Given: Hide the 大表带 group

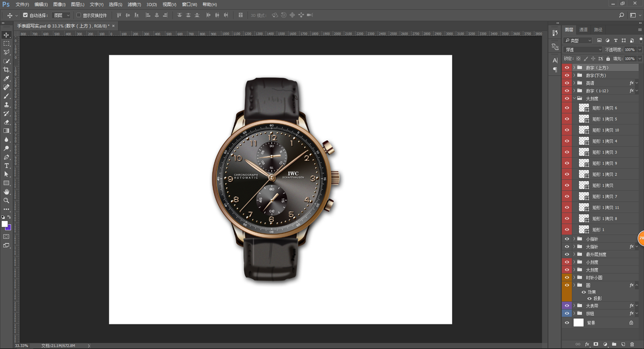Looking at the screenshot, I should 567,305.
